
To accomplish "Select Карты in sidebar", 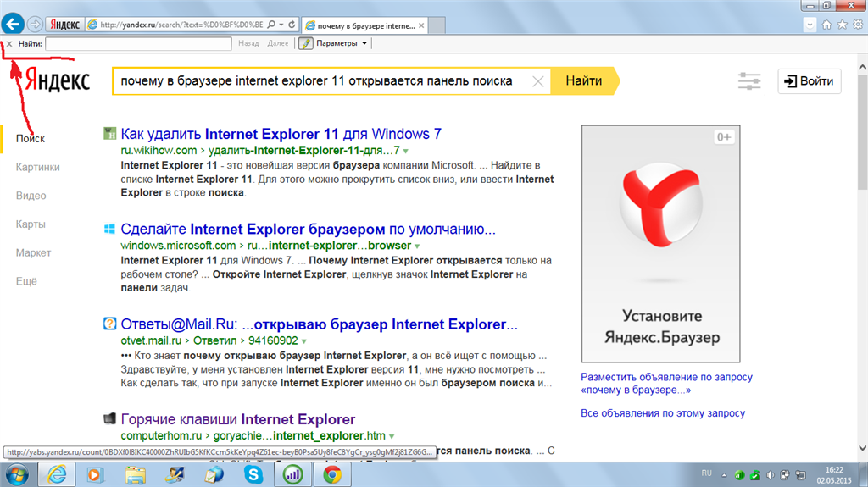I will (x=31, y=224).
